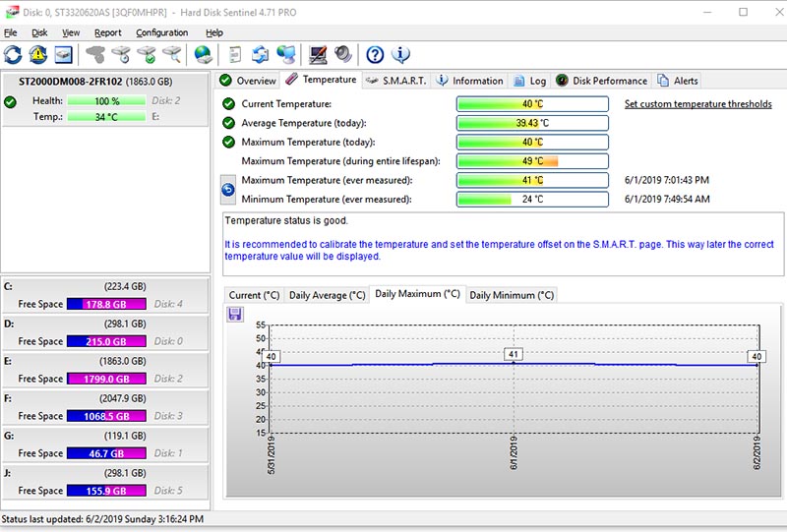Image resolution: width=787 pixels, height=532 pixels.
Task: Click the Average Temperature 39.43 °C bar
Action: pos(532,123)
